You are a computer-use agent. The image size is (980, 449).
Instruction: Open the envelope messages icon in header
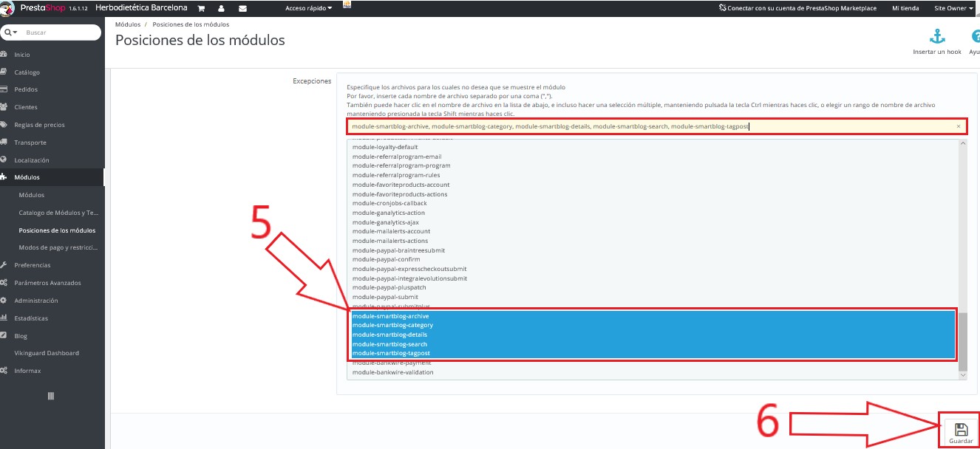(x=242, y=9)
